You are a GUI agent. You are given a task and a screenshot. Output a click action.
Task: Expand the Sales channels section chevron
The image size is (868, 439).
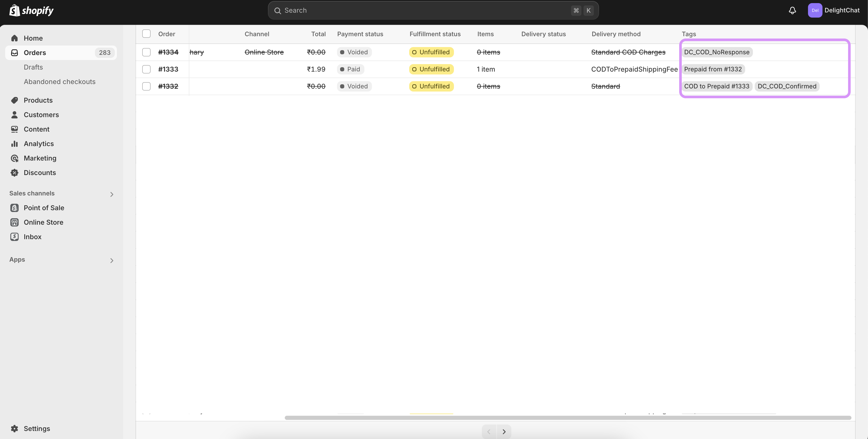click(112, 194)
